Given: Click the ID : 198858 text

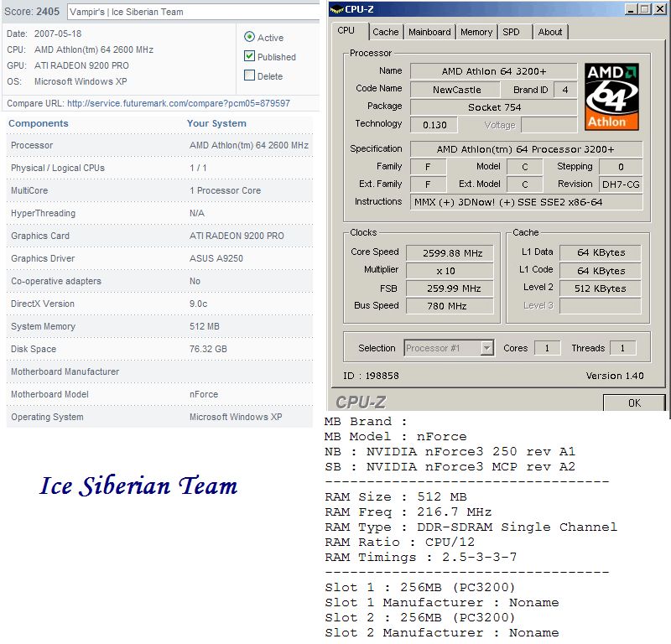Looking at the screenshot, I should 371,376.
